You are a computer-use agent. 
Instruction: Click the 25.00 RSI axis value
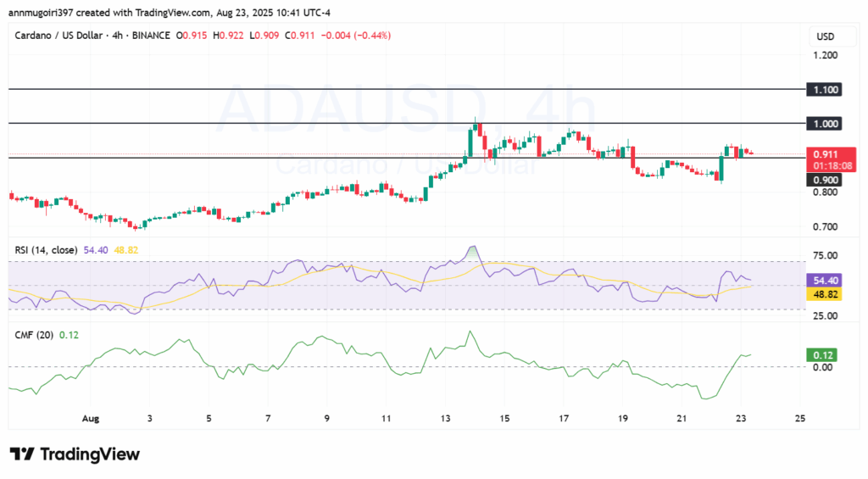click(825, 315)
